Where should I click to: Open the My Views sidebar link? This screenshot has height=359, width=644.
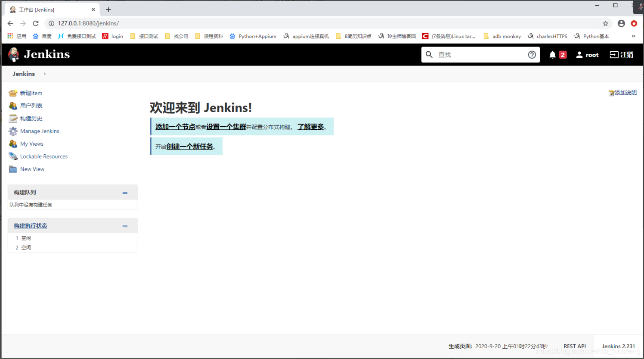[x=32, y=144]
